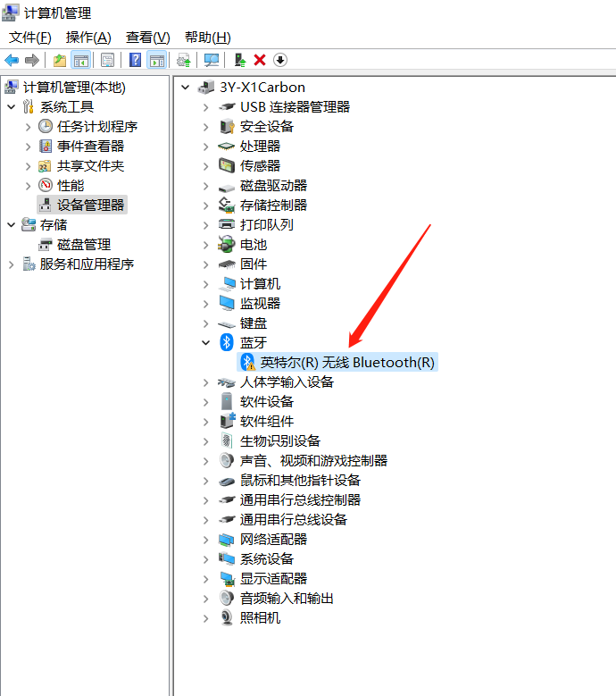616x696 pixels.
Task: Click the warning Bluetooth device icon
Action: click(248, 362)
